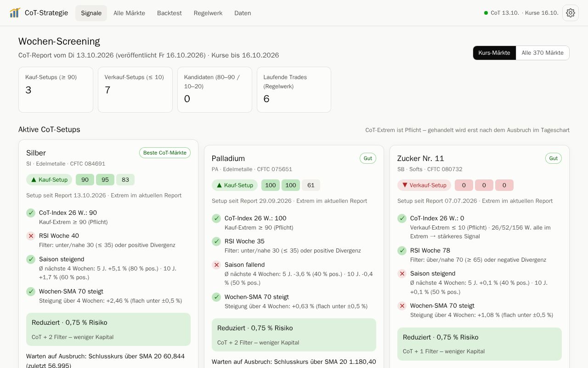Screen dimensions: 588x368
Task: Click Zucker's Reduziert 0,75 % Risiko box
Action: pyautogui.click(x=480, y=344)
